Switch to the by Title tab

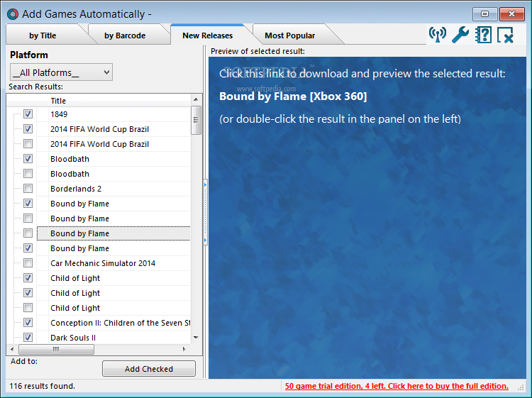[x=43, y=35]
